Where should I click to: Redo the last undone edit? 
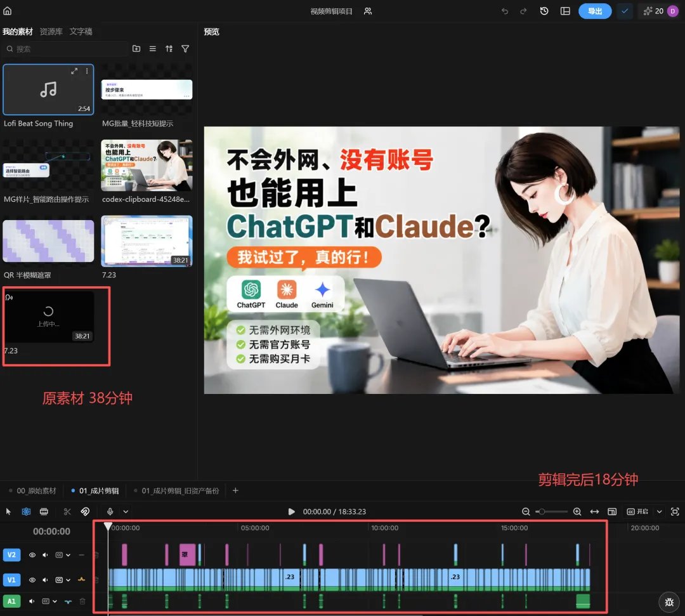(x=523, y=11)
